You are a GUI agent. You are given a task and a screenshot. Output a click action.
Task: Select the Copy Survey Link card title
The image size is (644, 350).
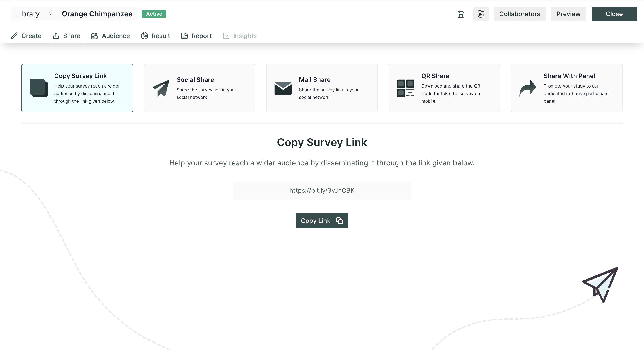80,76
